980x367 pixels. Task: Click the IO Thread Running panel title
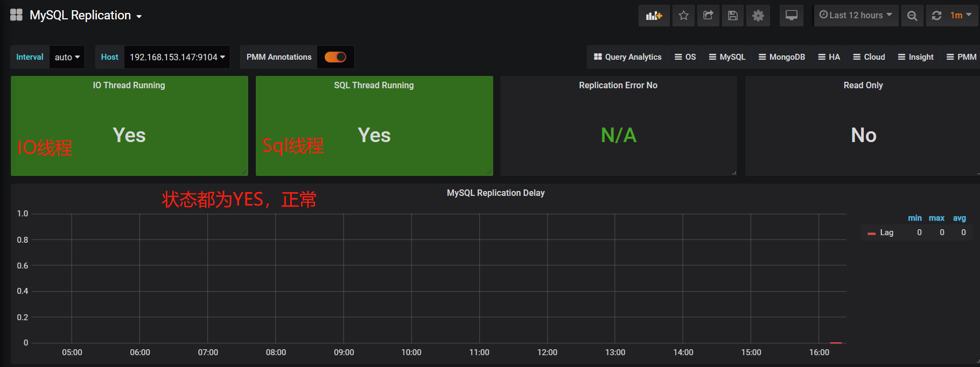click(129, 85)
